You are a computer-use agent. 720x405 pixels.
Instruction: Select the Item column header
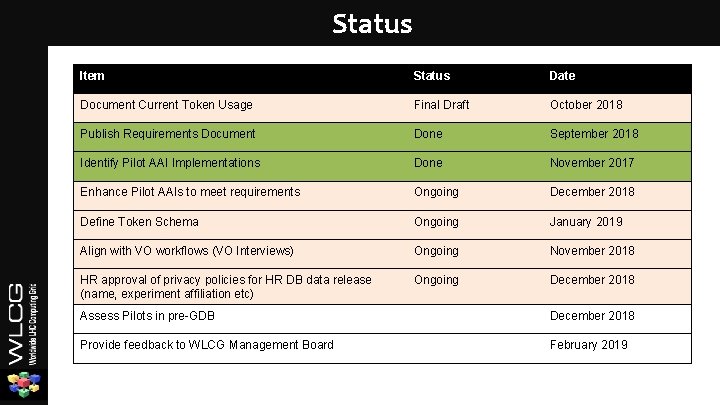[92, 76]
